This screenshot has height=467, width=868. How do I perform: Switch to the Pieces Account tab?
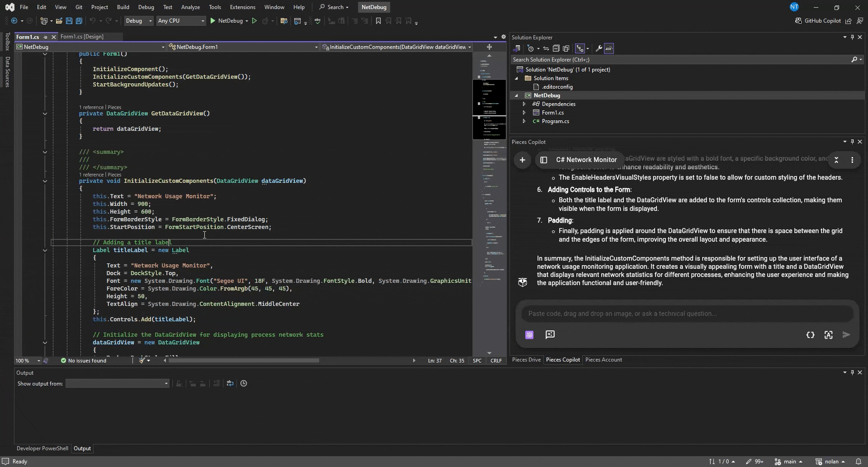tap(604, 360)
